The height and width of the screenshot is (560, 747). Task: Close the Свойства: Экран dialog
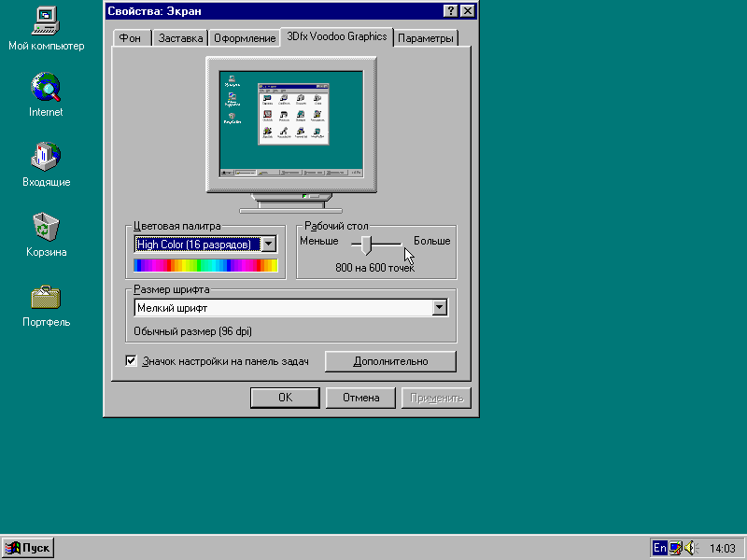(x=468, y=11)
